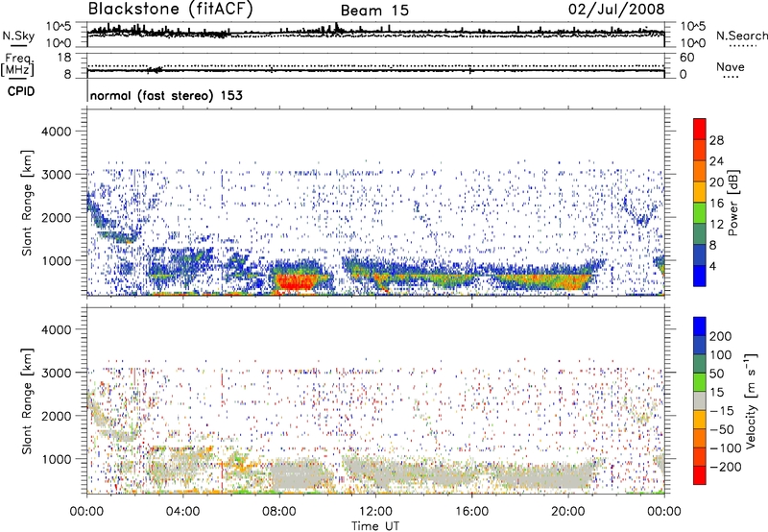Viewport: 768px width, 532px height.
Task: Click the "20:00" time tick label
Action: pos(567,512)
